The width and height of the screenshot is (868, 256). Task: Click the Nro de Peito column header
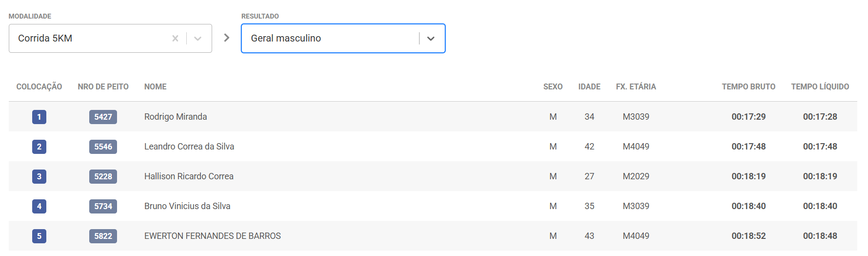[103, 86]
